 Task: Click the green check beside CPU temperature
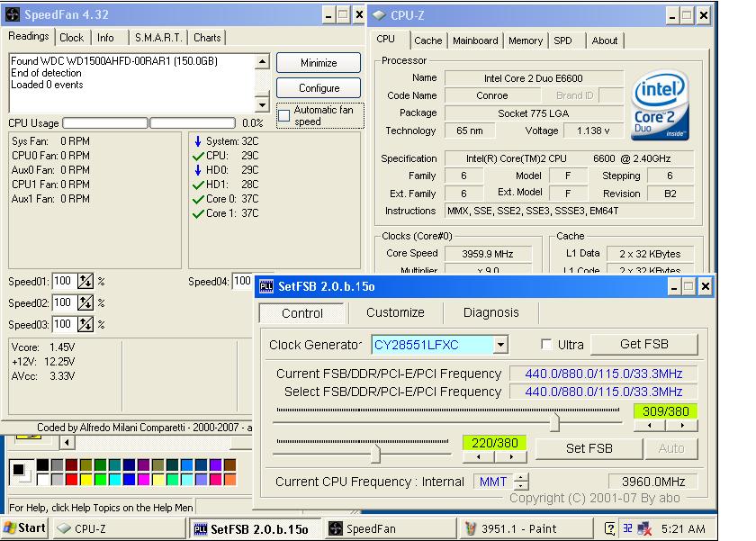tap(198, 156)
